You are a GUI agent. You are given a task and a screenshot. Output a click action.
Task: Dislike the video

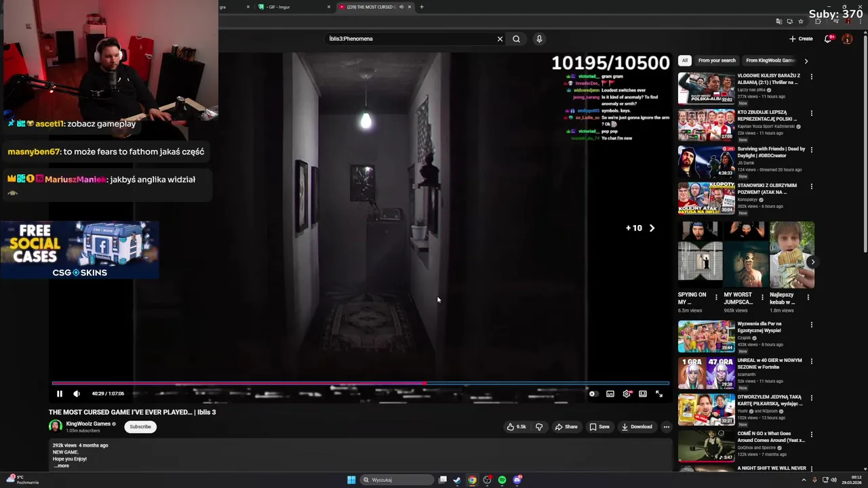pos(539,427)
